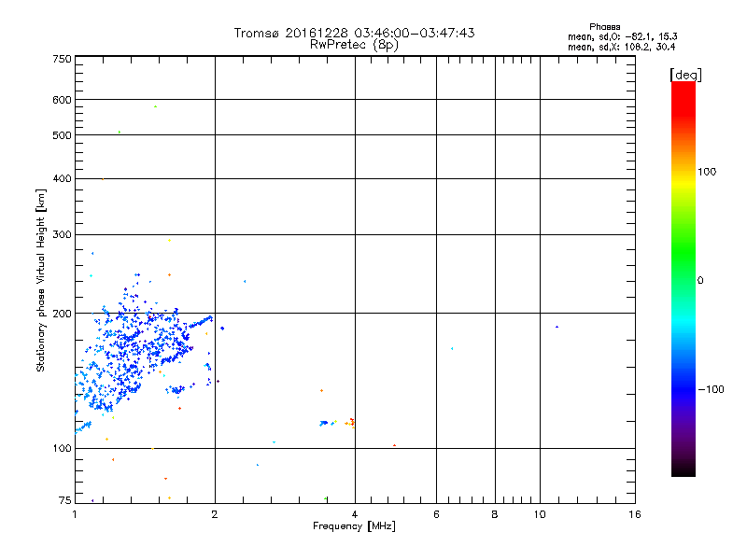Click the height axis label "100" on the left axis
This screenshot has height=560, width=747.
click(x=62, y=448)
